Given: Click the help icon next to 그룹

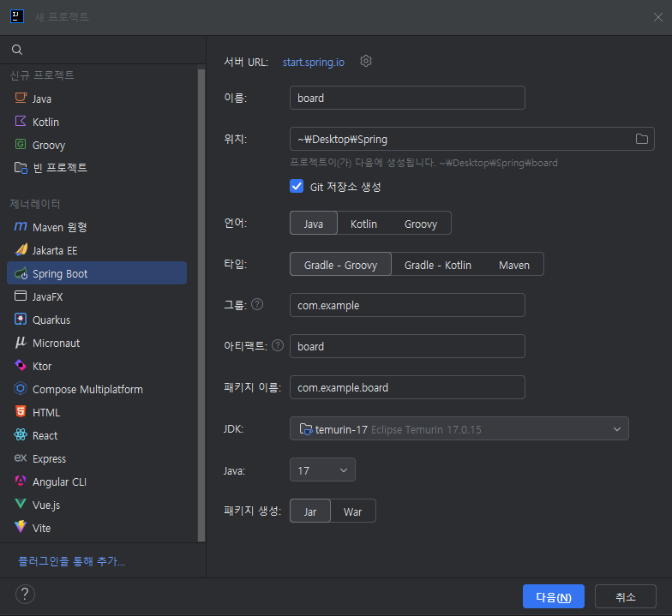Looking at the screenshot, I should tap(257, 305).
